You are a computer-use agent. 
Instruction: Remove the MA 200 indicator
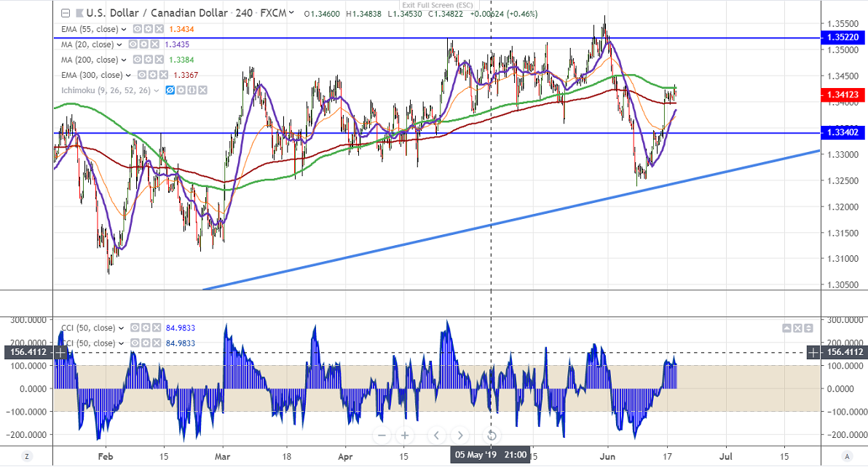(159, 60)
